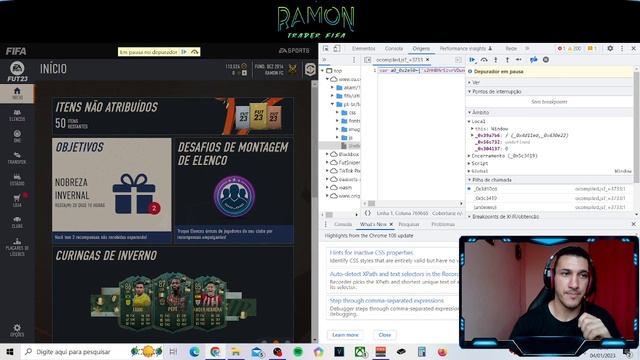Resume script execution from the pause overlay
Viewport: 640px width, 360px height.
tap(184, 52)
